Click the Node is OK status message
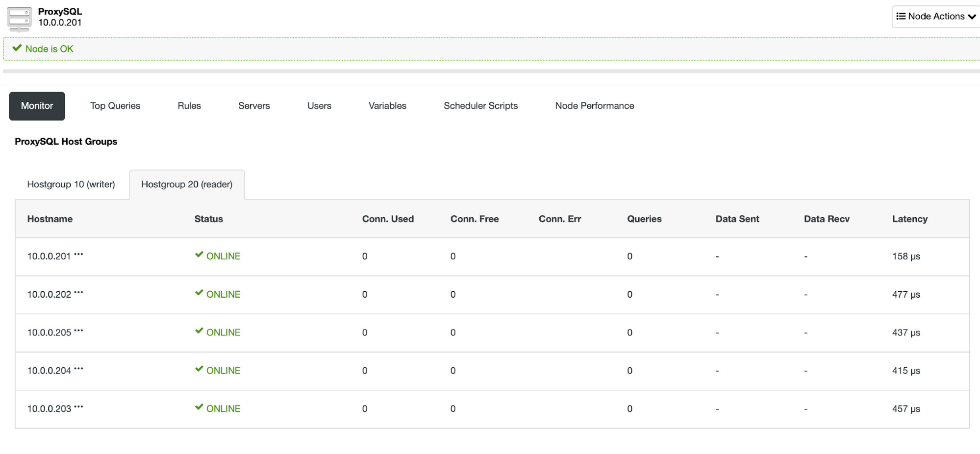This screenshot has height=454, width=980. (49, 49)
